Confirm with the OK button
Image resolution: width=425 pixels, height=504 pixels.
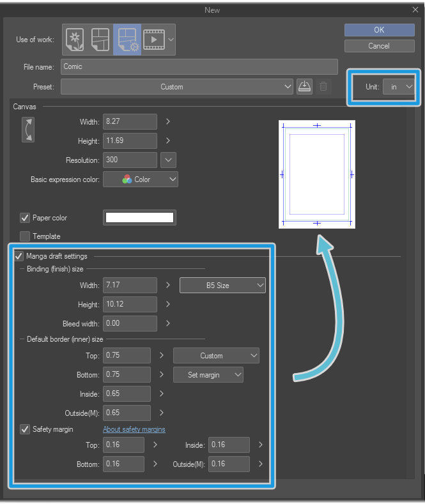[x=380, y=30]
